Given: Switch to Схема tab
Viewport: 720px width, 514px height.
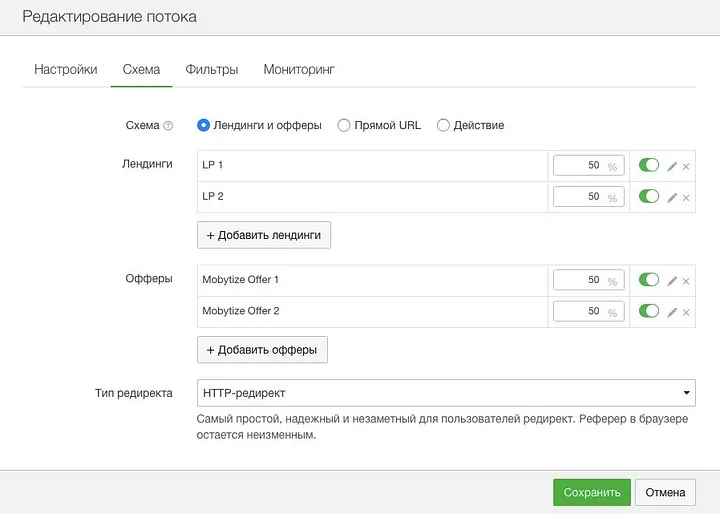Looking at the screenshot, I should click(141, 69).
